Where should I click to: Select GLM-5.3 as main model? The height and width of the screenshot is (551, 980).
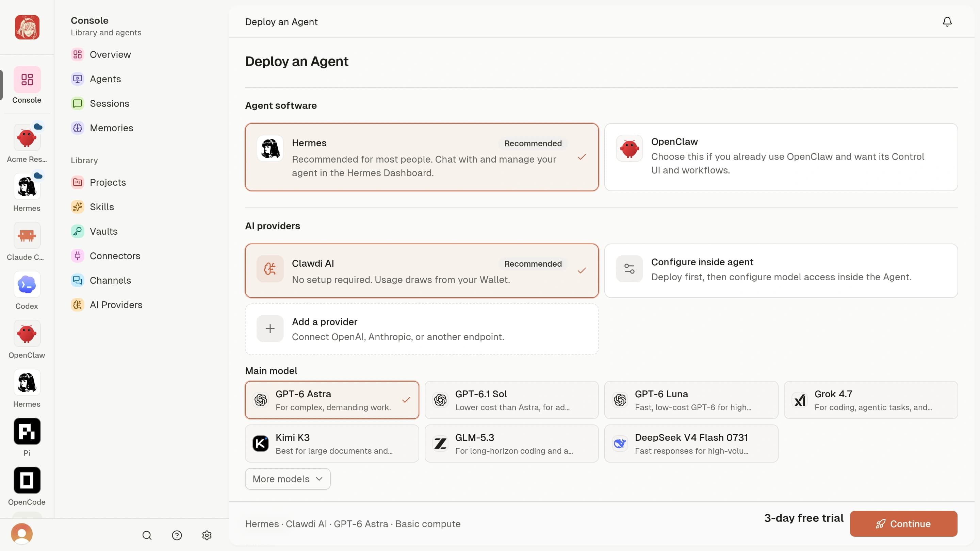tap(511, 444)
